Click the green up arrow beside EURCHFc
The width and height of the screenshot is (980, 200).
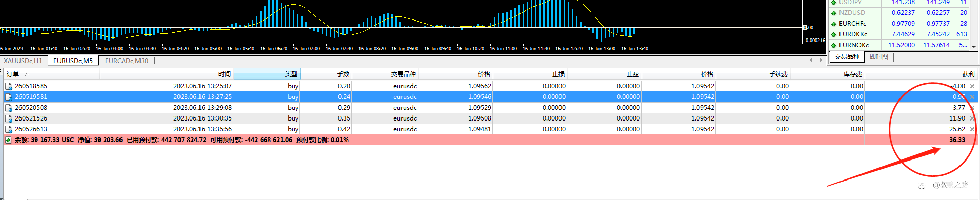point(834,24)
